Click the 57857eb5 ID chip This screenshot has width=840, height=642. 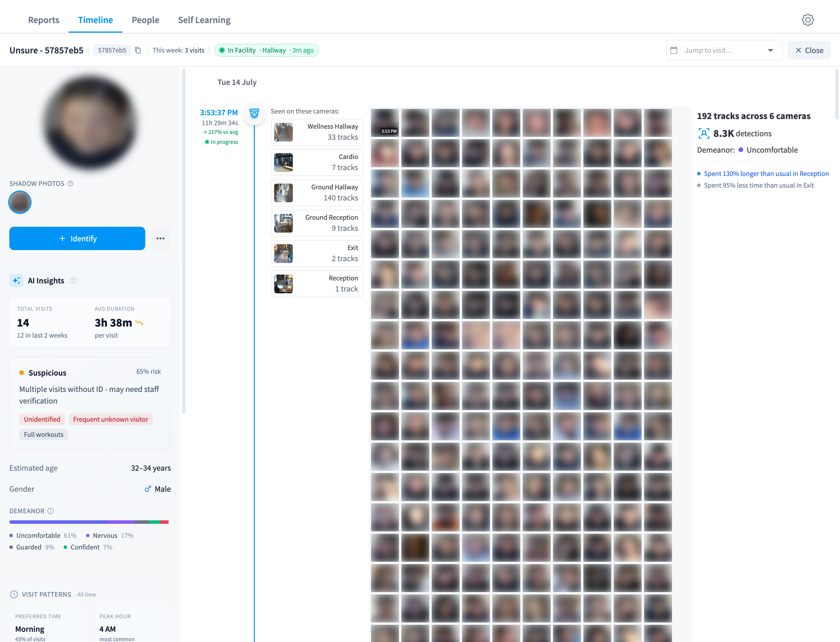pos(112,50)
